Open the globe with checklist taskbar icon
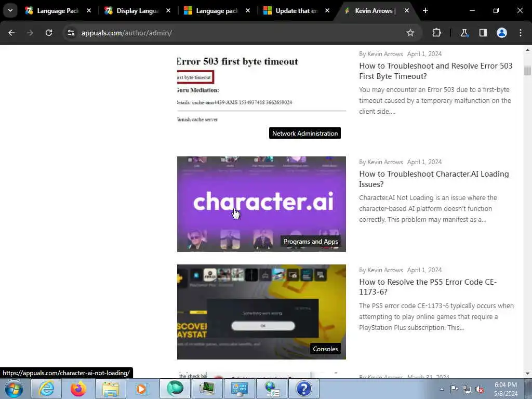This screenshot has width=532, height=399. [271, 389]
